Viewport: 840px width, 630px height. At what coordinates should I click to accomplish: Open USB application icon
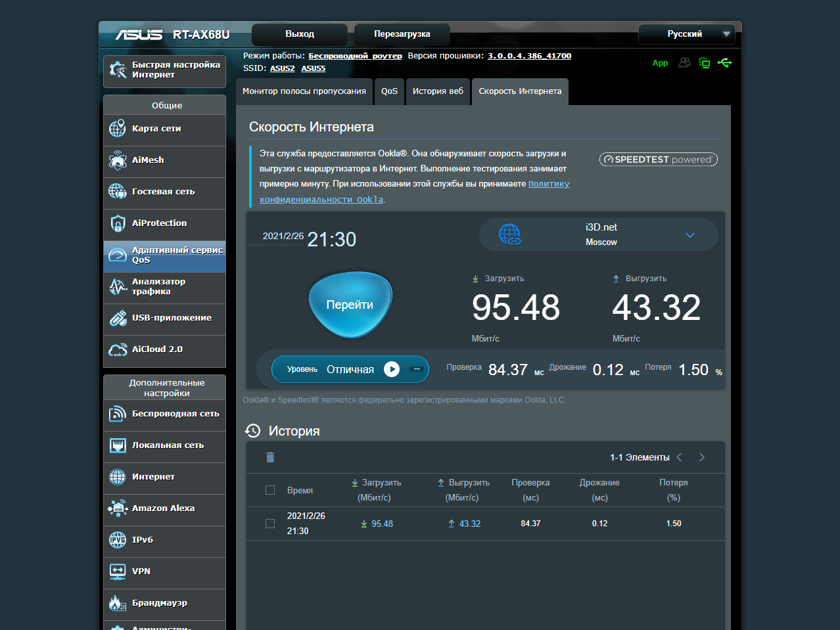tap(118, 318)
